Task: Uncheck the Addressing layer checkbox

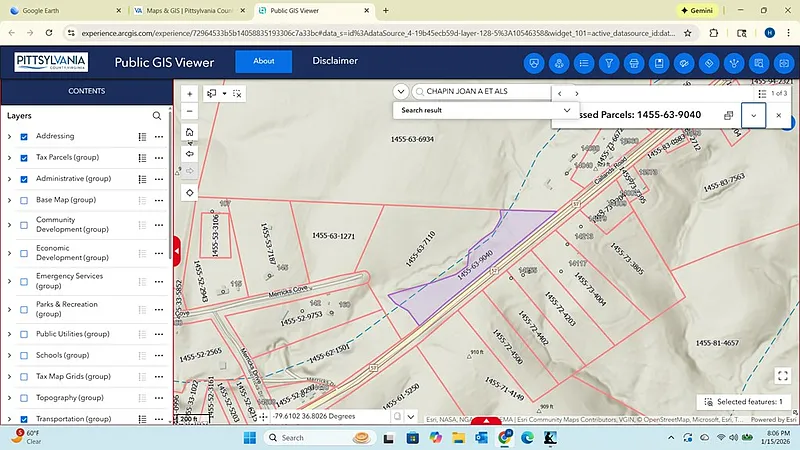Action: 24,136
